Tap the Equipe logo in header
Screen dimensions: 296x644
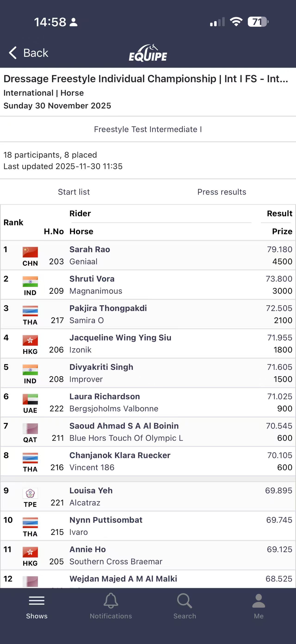click(x=148, y=53)
